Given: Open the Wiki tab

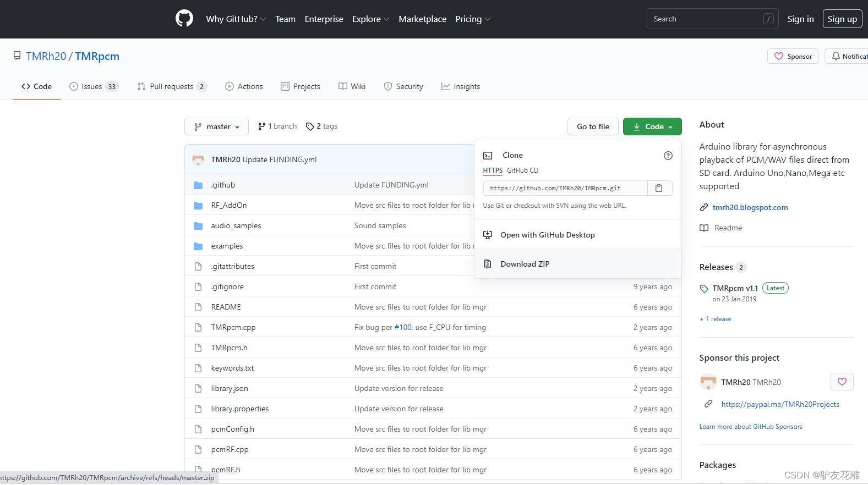Looking at the screenshot, I should (352, 86).
